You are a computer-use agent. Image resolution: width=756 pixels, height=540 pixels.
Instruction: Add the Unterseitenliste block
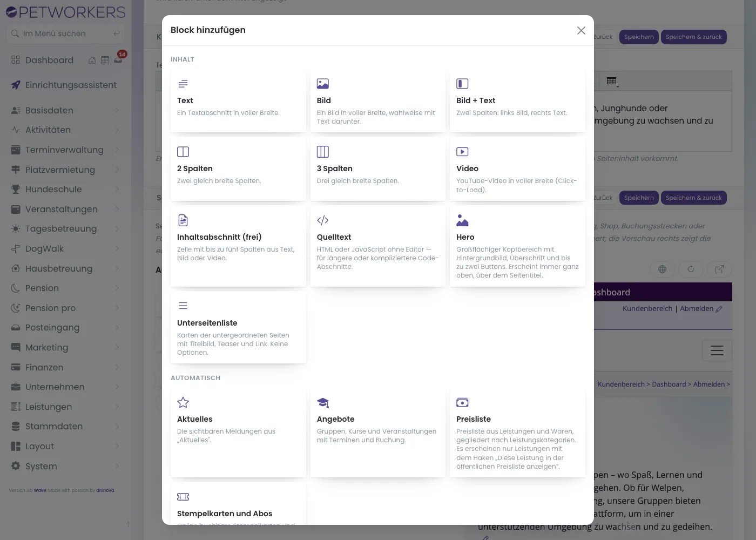click(238, 328)
